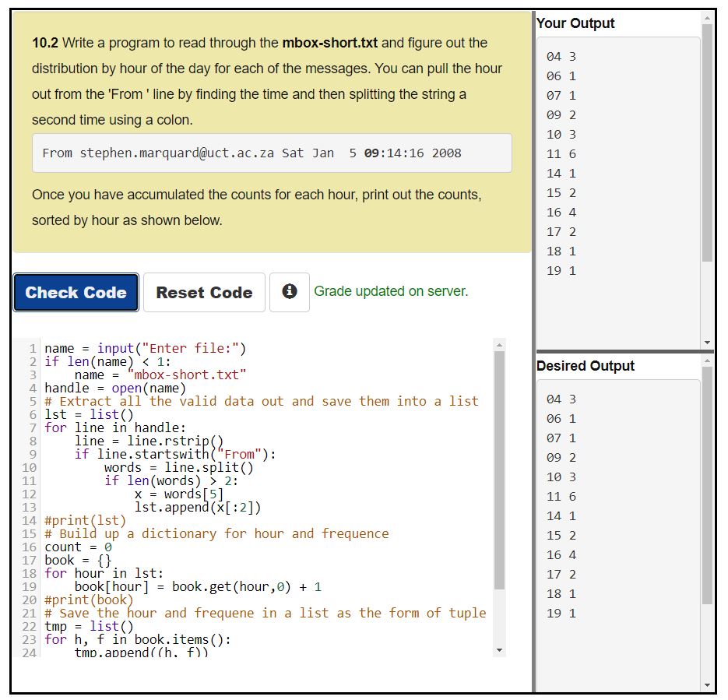
Task: Click code line 'for hour in lst:'
Action: point(104,573)
